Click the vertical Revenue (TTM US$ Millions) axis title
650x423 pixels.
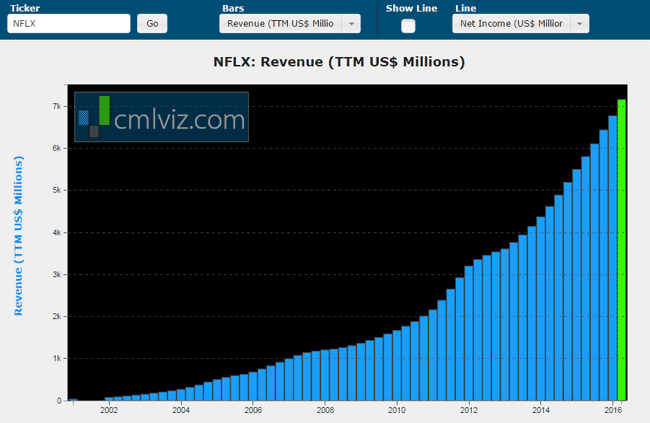point(18,236)
